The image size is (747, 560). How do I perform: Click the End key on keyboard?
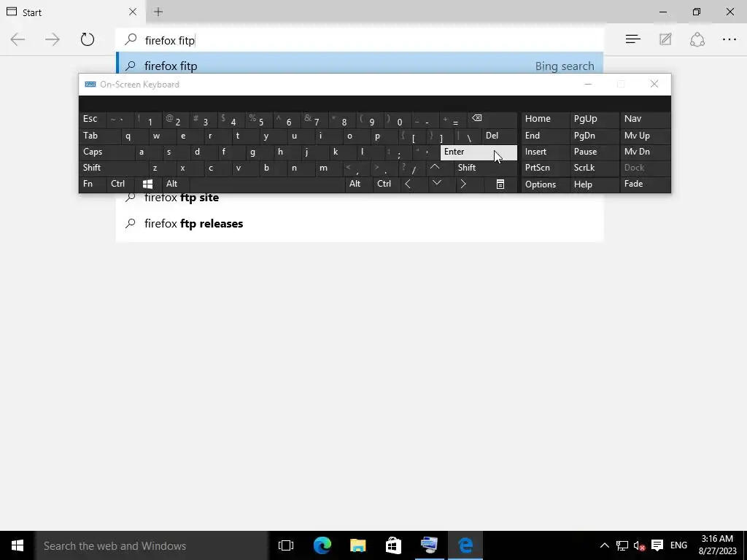pyautogui.click(x=545, y=136)
